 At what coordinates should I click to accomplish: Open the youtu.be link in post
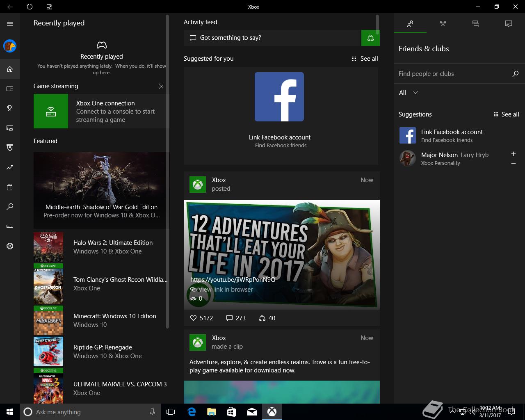click(233, 280)
